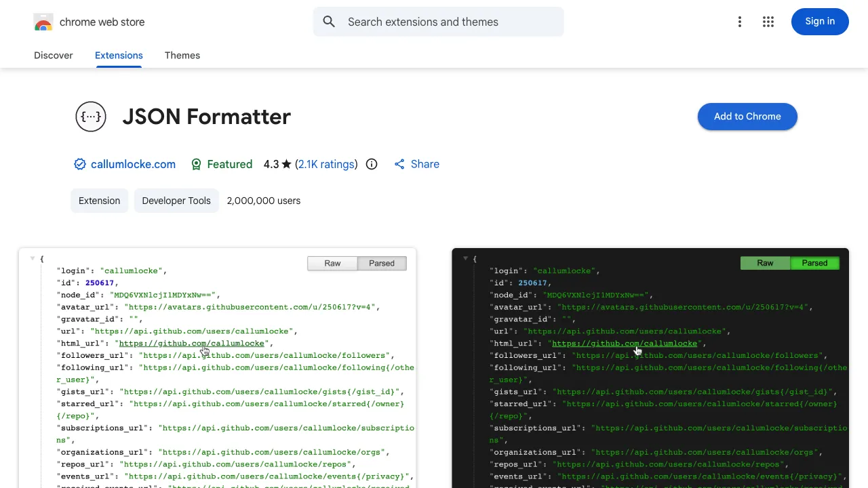The image size is (868, 488).
Task: Open the dark theme screenshot thumbnail
Action: pyautogui.click(x=650, y=368)
